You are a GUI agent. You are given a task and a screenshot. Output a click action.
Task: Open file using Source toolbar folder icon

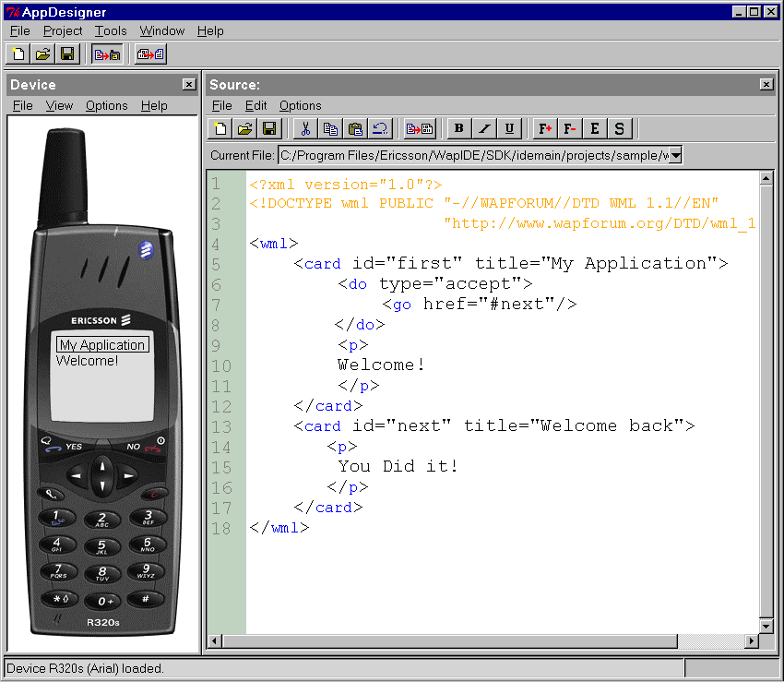(244, 129)
